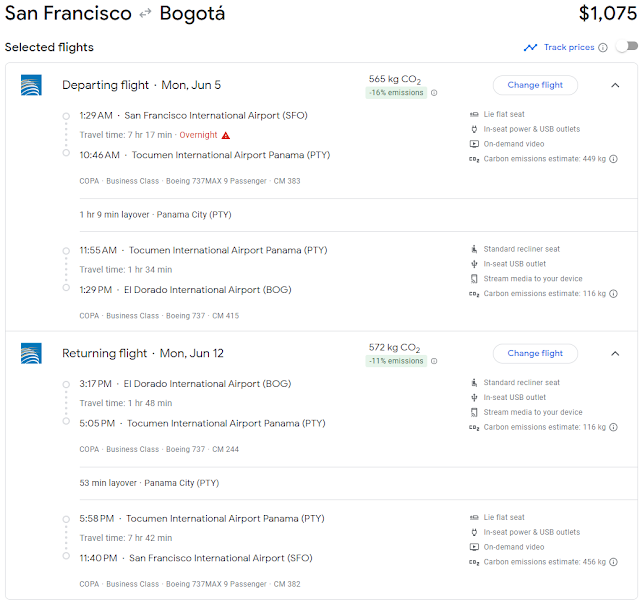Click the -11% emissions badge

[x=395, y=361]
